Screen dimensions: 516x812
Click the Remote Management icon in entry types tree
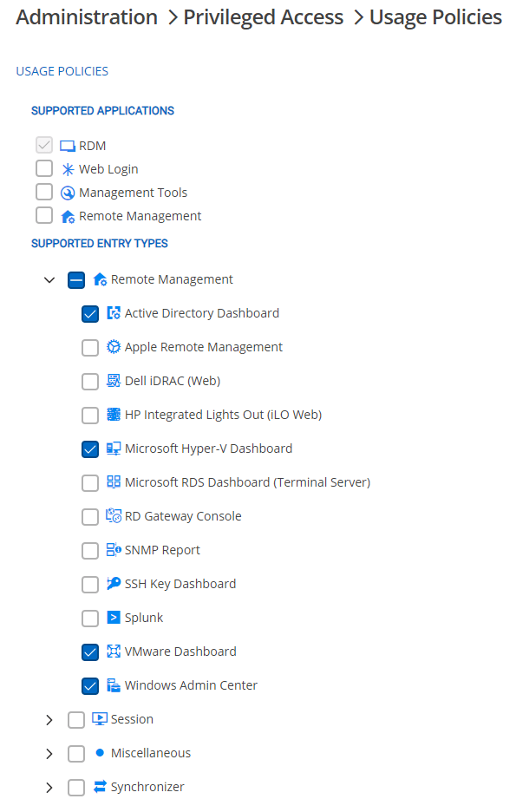click(x=100, y=279)
